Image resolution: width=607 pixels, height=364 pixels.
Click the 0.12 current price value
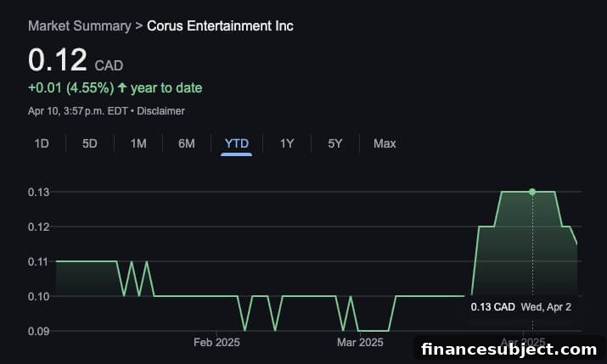[x=57, y=60]
